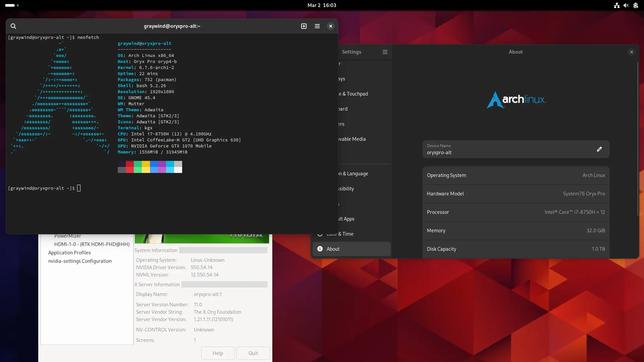Select the PowerMizer tree entry
The image size is (644, 362).
point(68,236)
